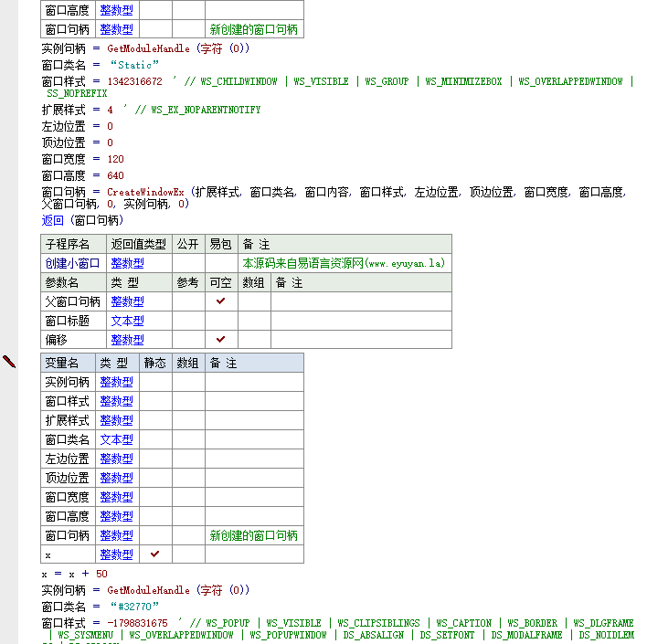This screenshot has height=644, width=647.
Task: Click 整数型 type of 左边位置 variable
Action: pos(116,459)
